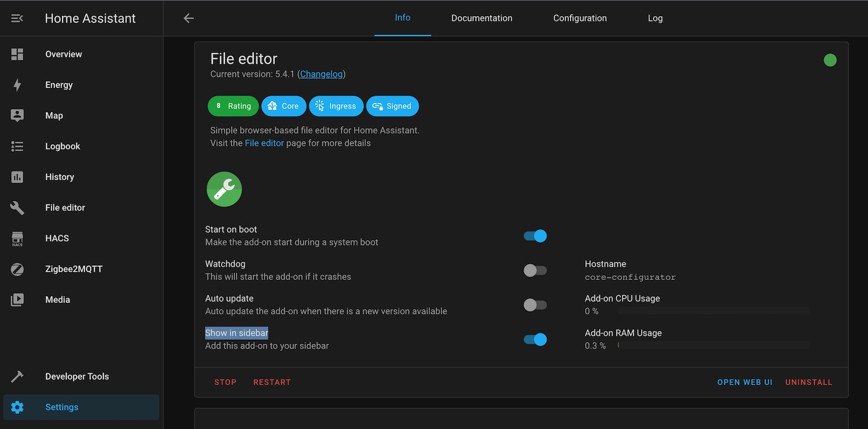
Task: Open the History panel
Action: point(59,177)
